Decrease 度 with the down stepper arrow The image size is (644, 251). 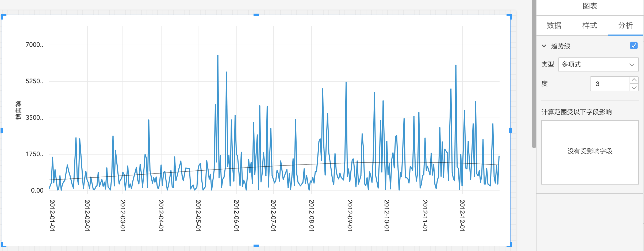pos(634,88)
